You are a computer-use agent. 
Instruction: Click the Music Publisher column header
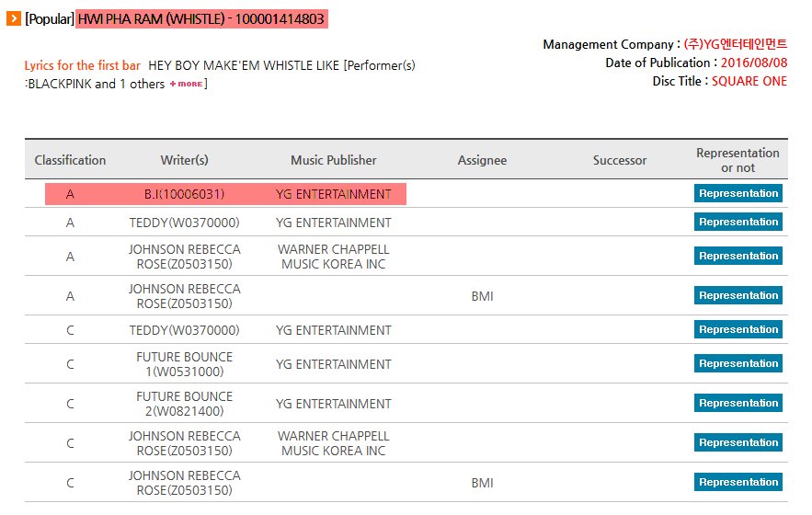pyautogui.click(x=334, y=160)
